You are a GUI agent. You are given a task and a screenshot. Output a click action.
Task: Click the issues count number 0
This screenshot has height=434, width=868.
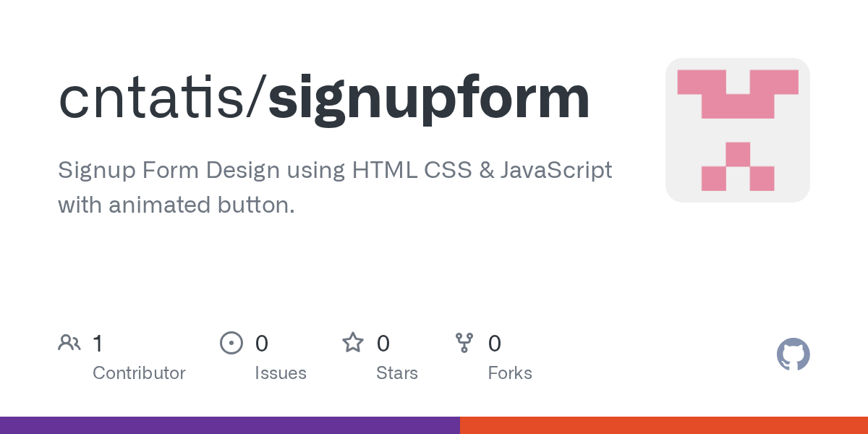(262, 344)
